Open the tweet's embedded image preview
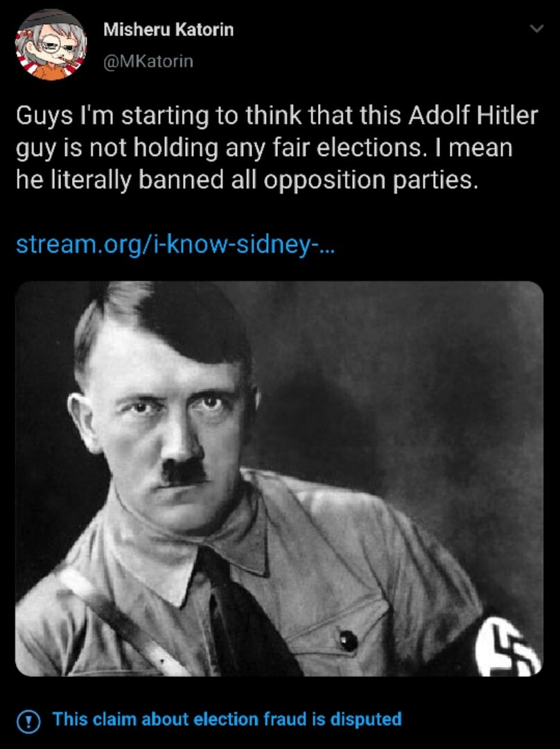The image size is (560, 749). (x=279, y=479)
